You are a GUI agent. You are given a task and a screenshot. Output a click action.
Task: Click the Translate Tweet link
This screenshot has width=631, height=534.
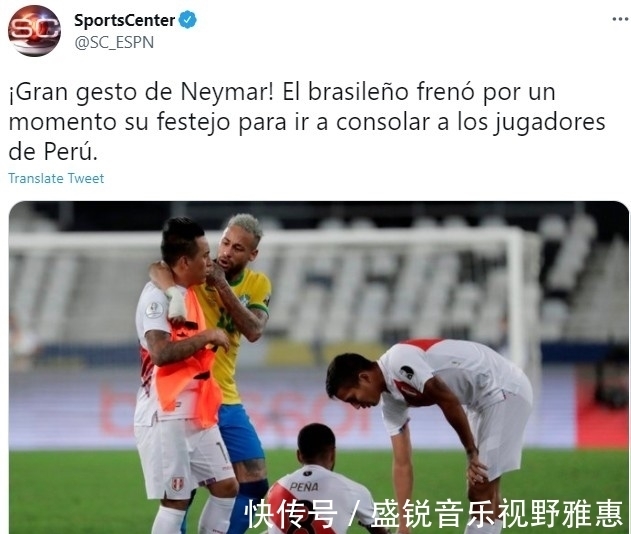pos(56,178)
